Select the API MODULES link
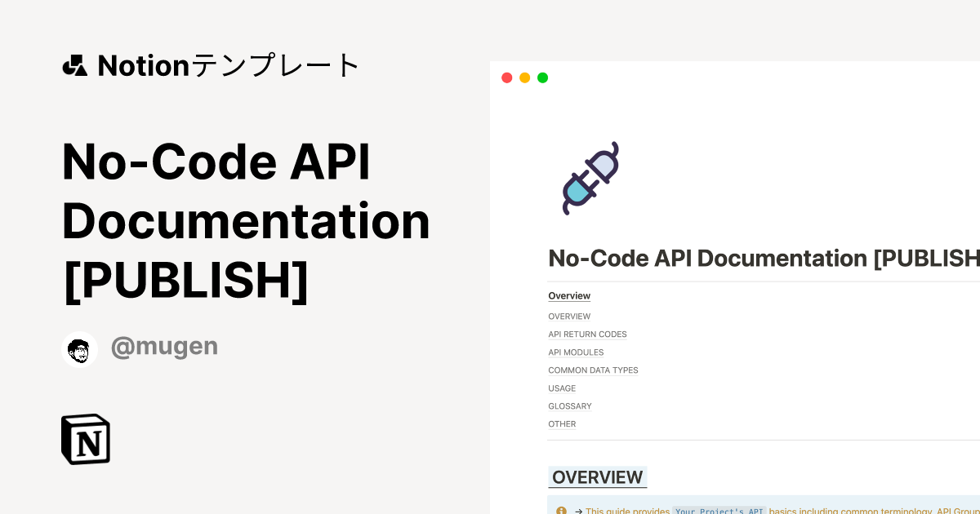The height and width of the screenshot is (514, 980). click(576, 352)
